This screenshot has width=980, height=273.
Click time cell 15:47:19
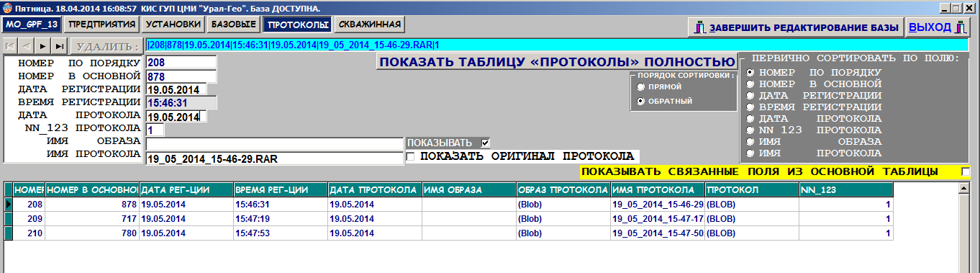coord(280,219)
